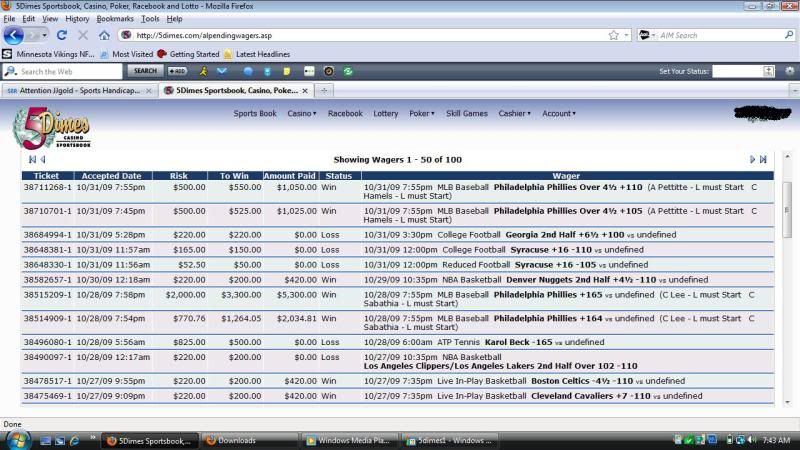Open the address bar history dropdown
The width and height of the screenshot is (800, 450).
[626, 35]
